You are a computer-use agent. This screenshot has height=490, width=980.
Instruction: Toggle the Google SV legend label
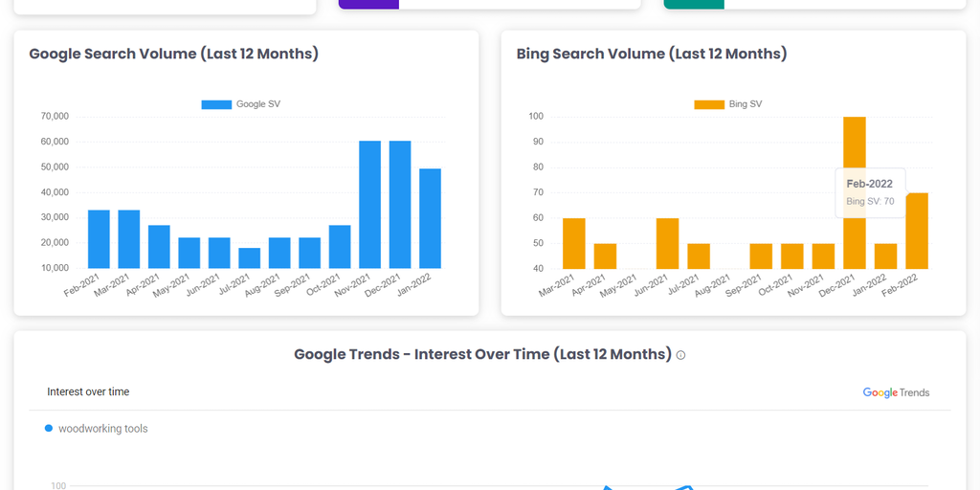click(x=258, y=104)
